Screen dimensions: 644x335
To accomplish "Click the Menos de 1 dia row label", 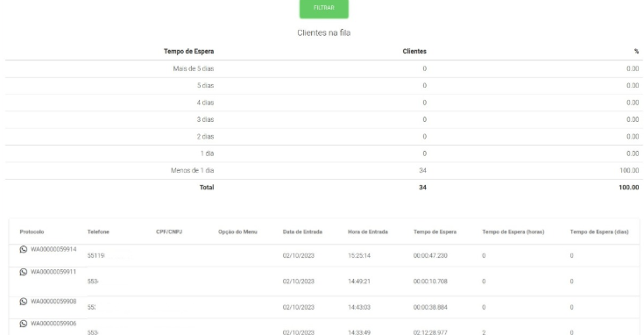I will point(192,170).
